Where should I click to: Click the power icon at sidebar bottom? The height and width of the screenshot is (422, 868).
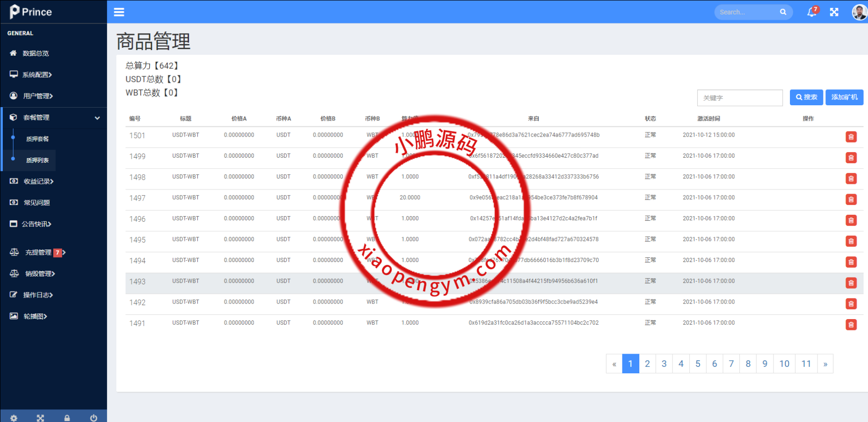pyautogui.click(x=94, y=418)
